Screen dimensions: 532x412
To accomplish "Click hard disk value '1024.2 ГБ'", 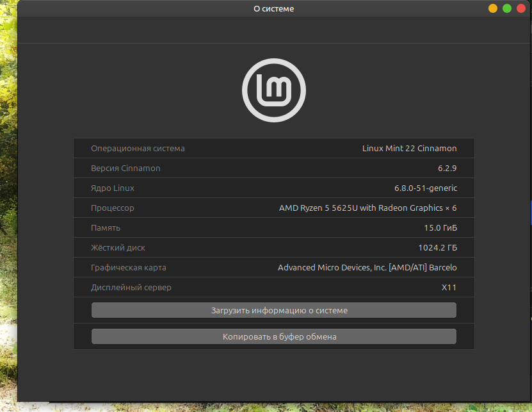I will point(438,247).
